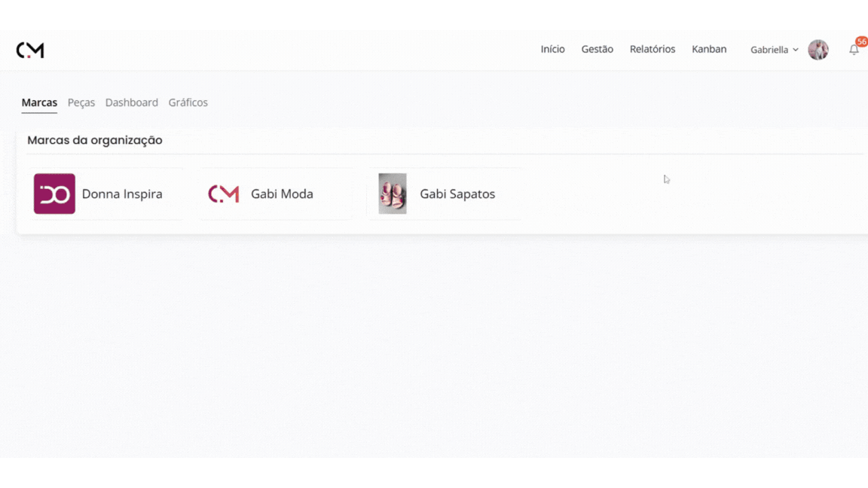Open the notifications bell
This screenshot has height=488, width=868.
coord(853,50)
